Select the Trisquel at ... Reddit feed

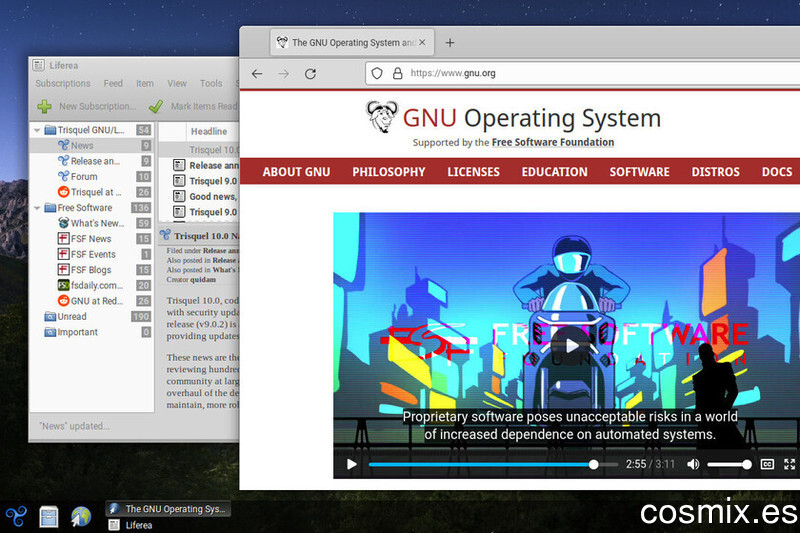[91, 192]
